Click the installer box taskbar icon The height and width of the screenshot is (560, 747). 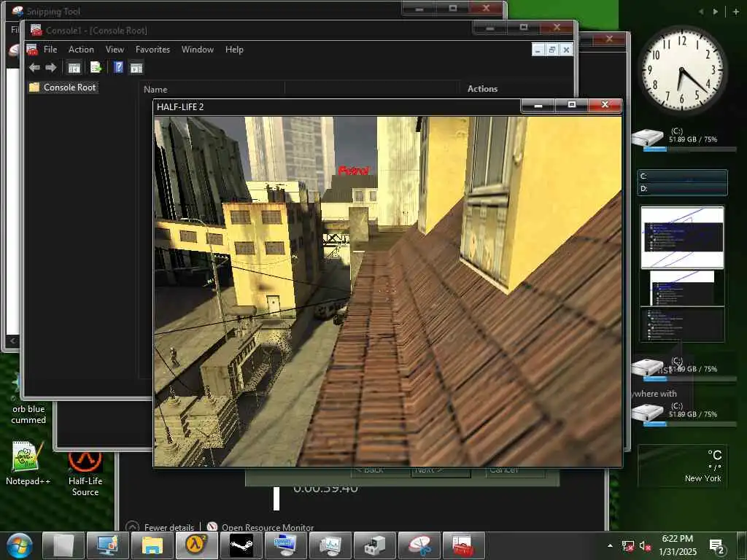(374, 545)
